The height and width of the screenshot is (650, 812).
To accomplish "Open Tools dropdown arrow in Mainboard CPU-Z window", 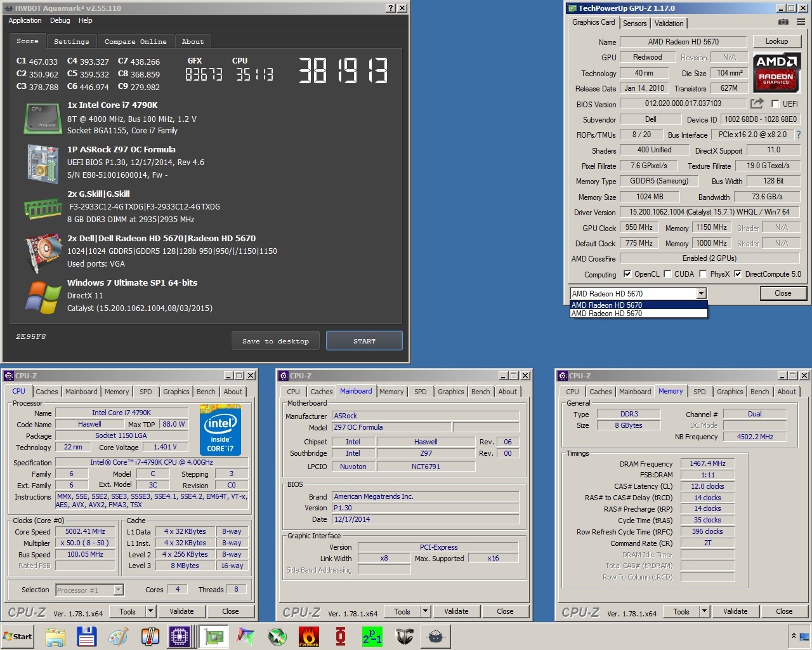I will click(426, 611).
